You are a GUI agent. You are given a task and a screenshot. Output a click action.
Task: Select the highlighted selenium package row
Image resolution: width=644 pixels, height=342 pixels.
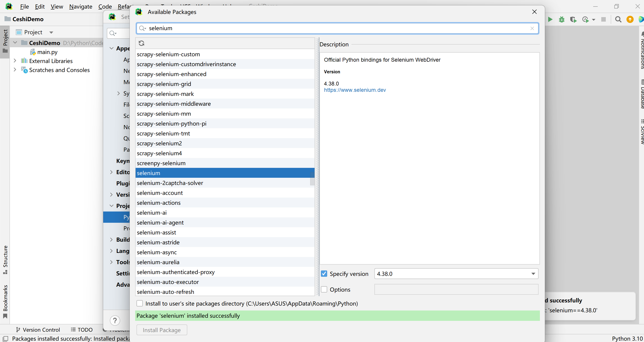pos(225,173)
